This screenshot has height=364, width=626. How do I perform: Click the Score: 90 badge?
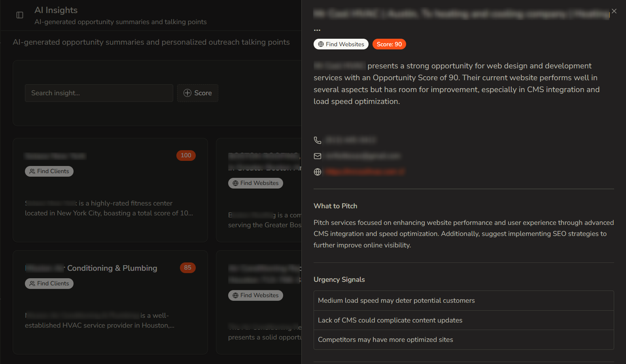click(x=389, y=44)
